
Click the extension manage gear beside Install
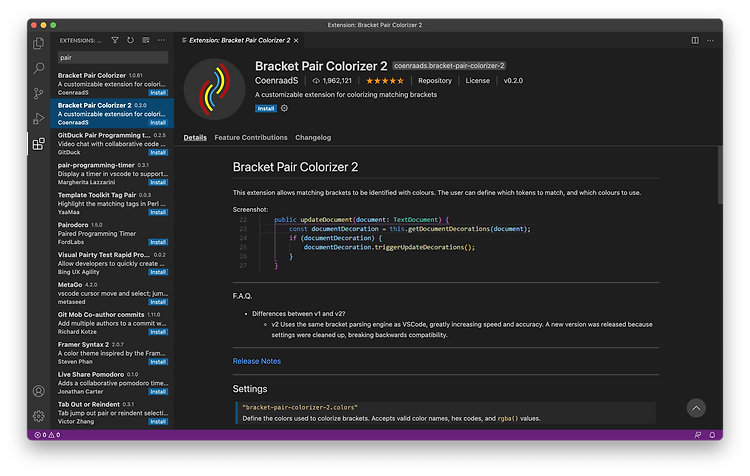284,108
